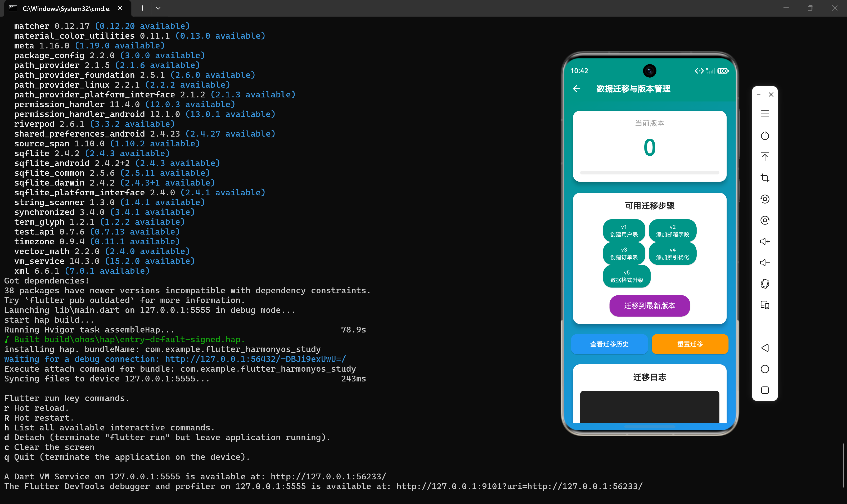Viewport: 847px width, 504px height.
Task: Click the terminal vertical scrollbar thumb
Action: (844, 465)
